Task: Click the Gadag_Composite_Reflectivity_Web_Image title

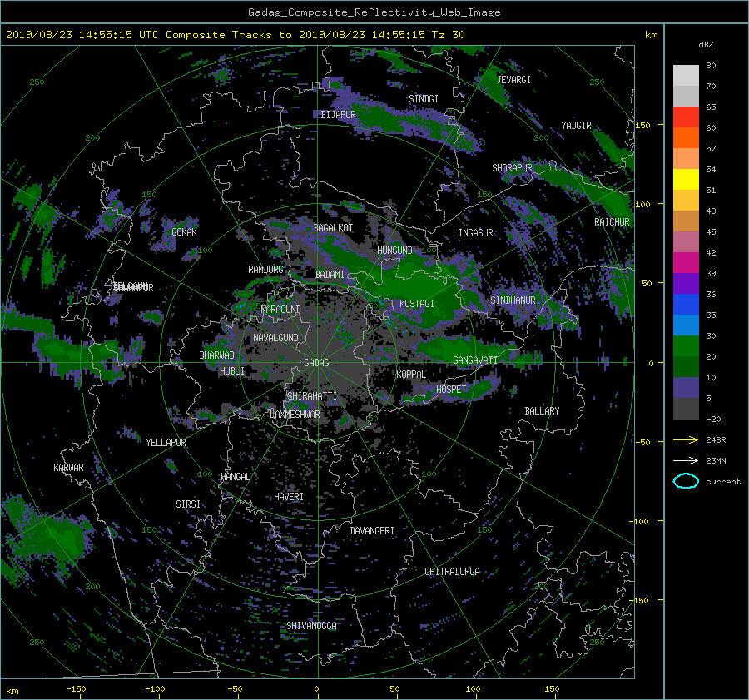Action: pyautogui.click(x=374, y=12)
